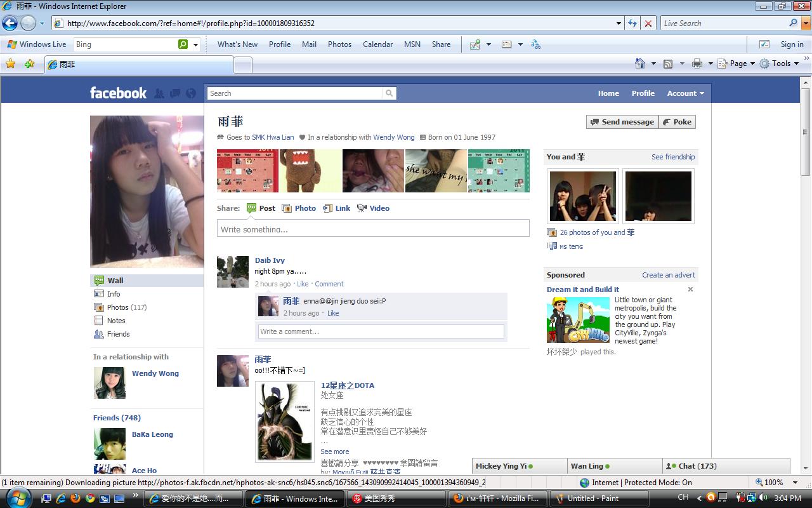The image size is (812, 508).
Task: Open What's New in Windows Live toolbar
Action: tap(237, 44)
